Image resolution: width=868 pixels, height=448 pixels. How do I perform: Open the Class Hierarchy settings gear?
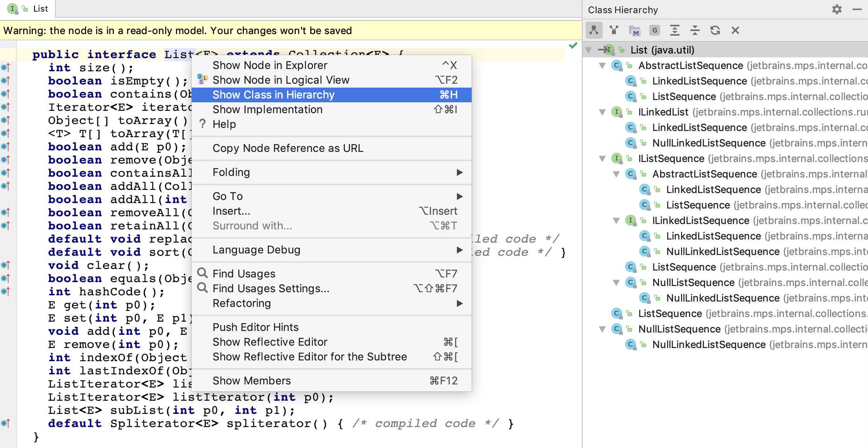coord(837,10)
